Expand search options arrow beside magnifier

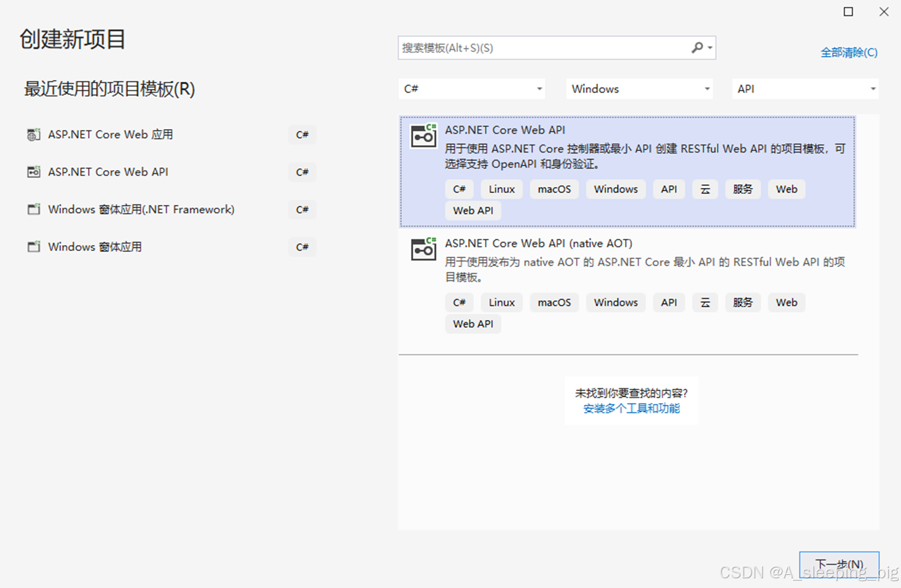[710, 48]
